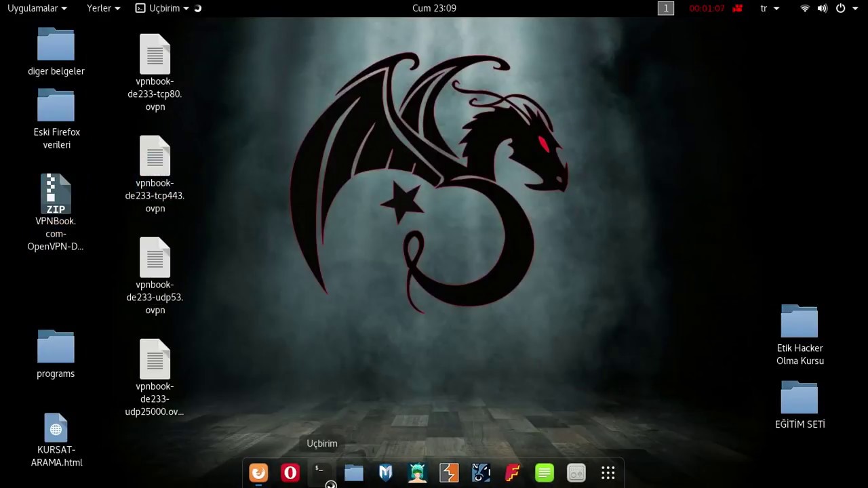The width and height of the screenshot is (868, 488).
Task: Click the Wi-Fi status icon
Action: 805,8
